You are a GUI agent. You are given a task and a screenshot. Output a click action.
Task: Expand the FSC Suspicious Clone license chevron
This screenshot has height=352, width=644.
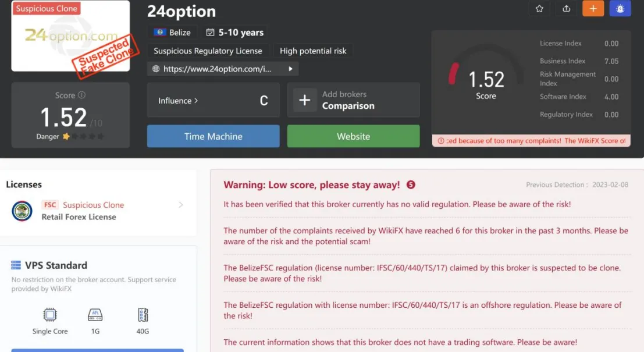[x=181, y=205]
